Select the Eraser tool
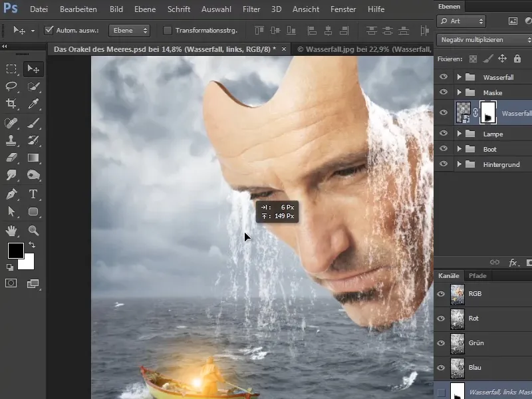The width and height of the screenshot is (532, 399). (11, 158)
